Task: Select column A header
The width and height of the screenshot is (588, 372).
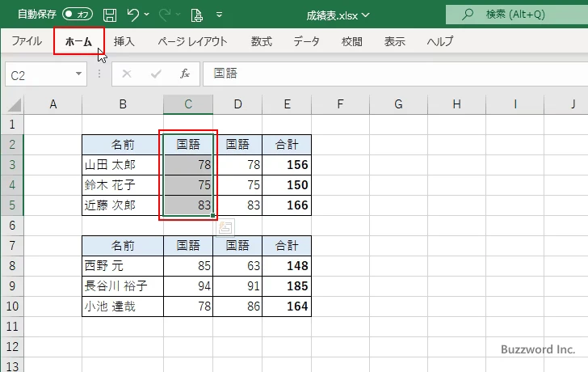Action: pos(52,104)
